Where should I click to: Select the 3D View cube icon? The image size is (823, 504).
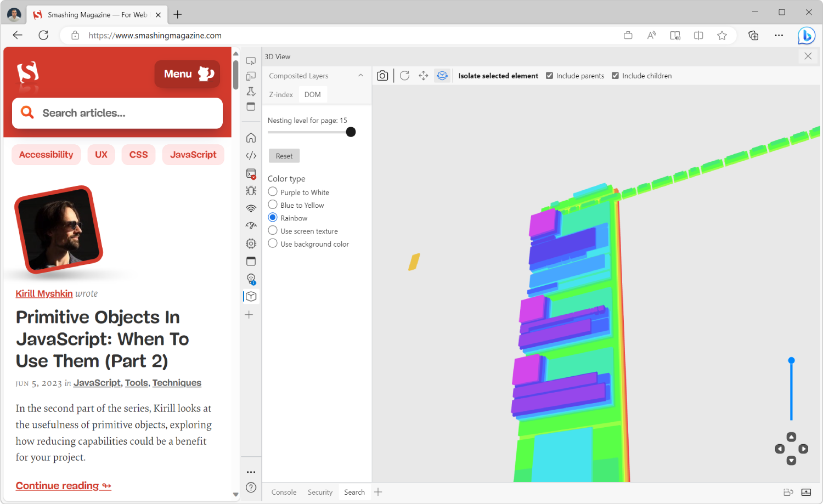point(251,296)
